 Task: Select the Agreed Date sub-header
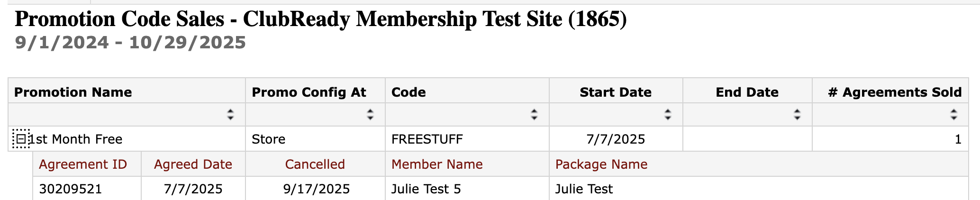coord(193,164)
